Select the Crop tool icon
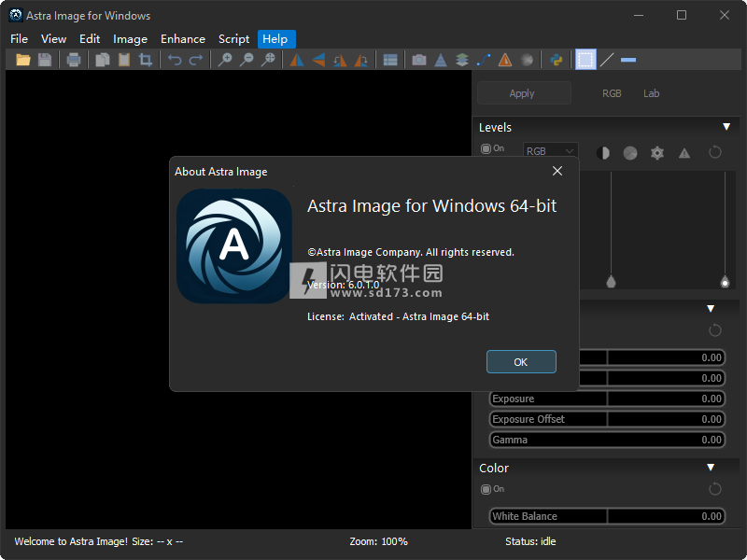Image resolution: width=747 pixels, height=560 pixels. pyautogui.click(x=146, y=60)
